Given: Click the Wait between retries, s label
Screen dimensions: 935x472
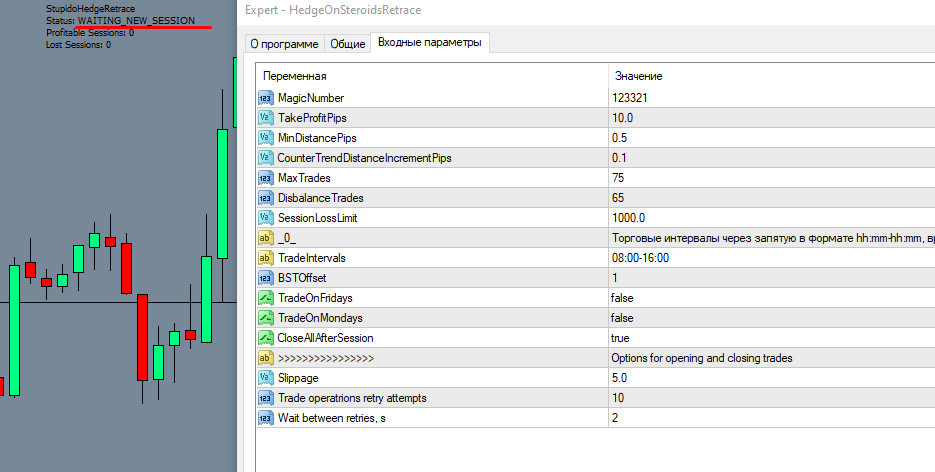Looking at the screenshot, I should (332, 418).
